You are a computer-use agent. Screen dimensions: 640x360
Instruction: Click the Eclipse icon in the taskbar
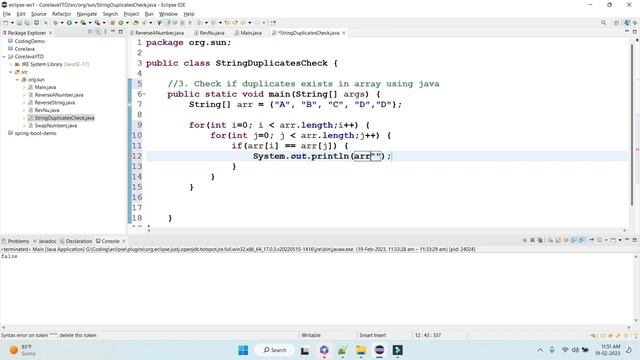click(380, 350)
